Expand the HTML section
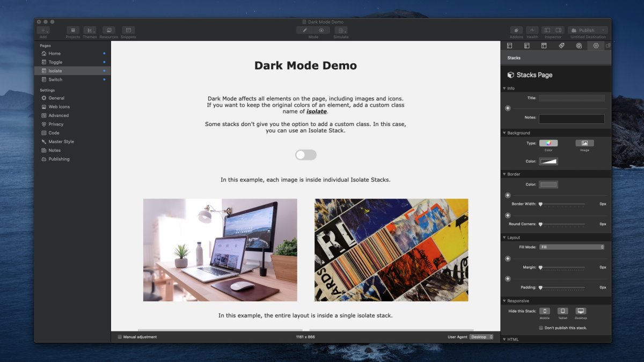Viewport: 644px width, 362px height. 504,339
